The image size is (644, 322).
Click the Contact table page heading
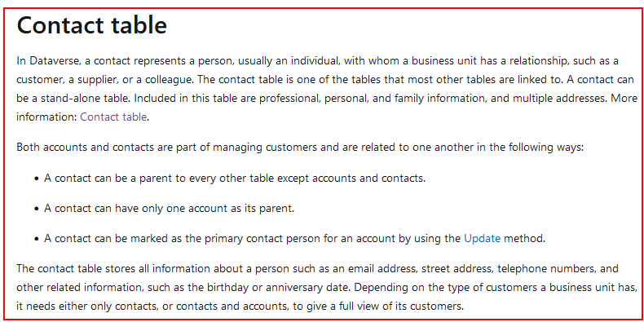[91, 25]
